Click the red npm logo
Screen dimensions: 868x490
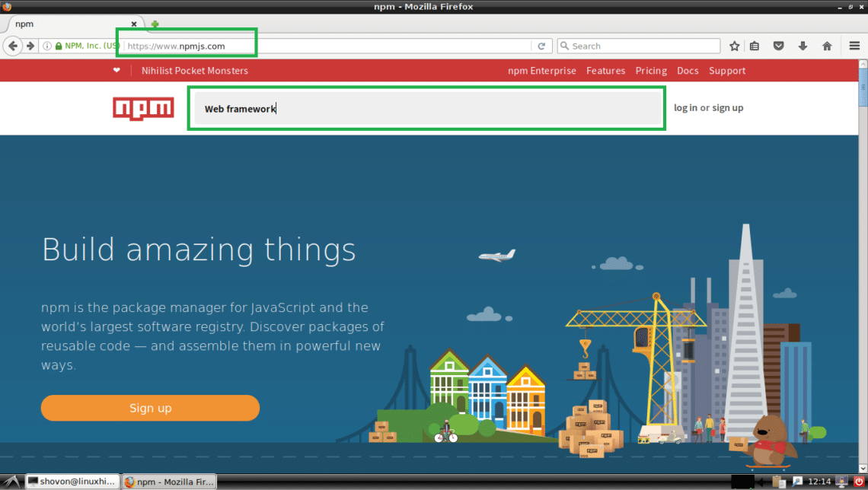(143, 108)
